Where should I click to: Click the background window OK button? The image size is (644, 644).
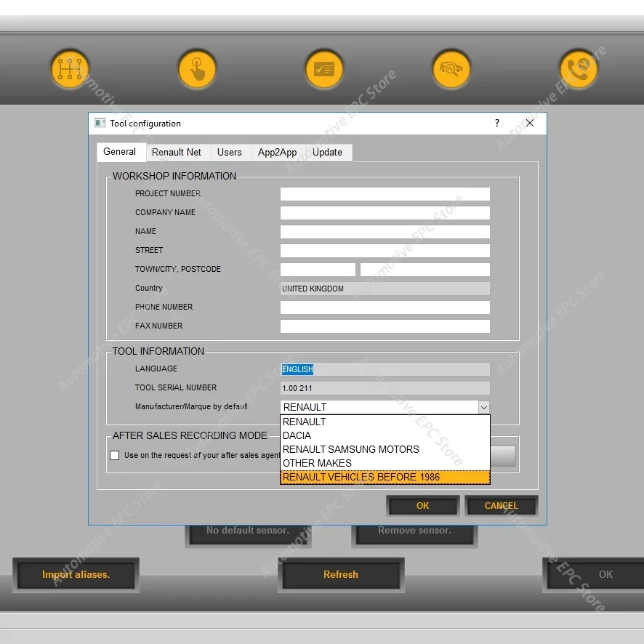click(595, 575)
